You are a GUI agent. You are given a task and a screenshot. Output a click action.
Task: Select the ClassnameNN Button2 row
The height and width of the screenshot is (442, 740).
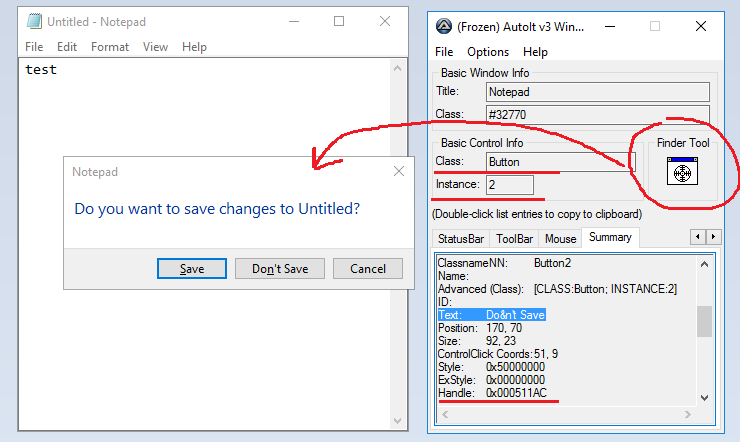tap(504, 263)
